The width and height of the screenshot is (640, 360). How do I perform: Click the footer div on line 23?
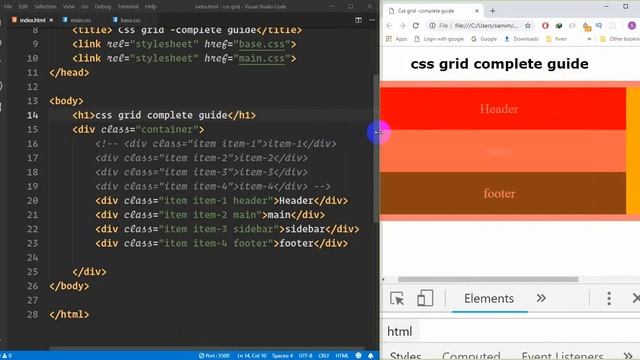222,243
